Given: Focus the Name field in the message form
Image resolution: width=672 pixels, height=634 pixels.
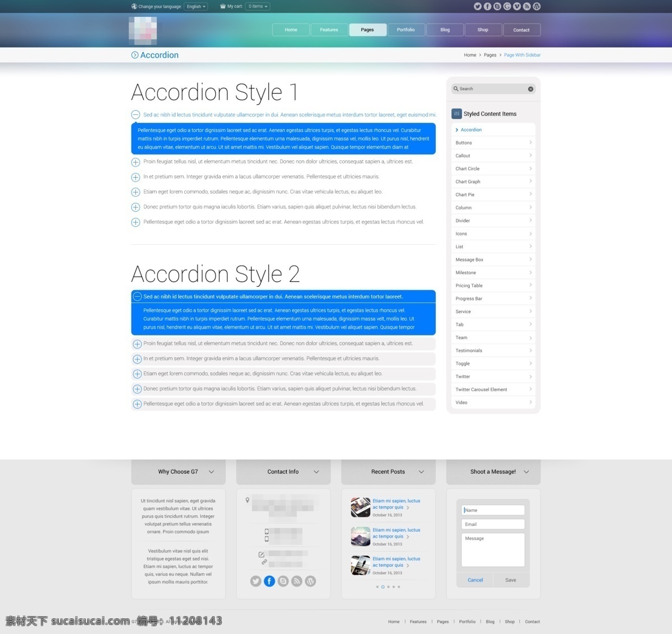Looking at the screenshot, I should [x=493, y=510].
